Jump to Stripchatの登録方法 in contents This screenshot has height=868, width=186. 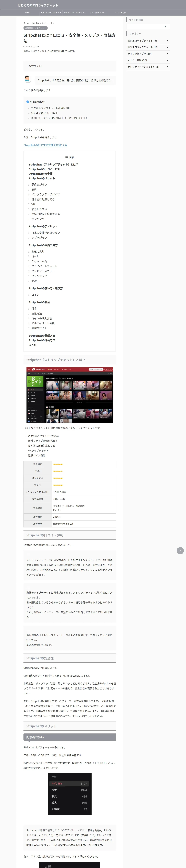[x=42, y=336]
